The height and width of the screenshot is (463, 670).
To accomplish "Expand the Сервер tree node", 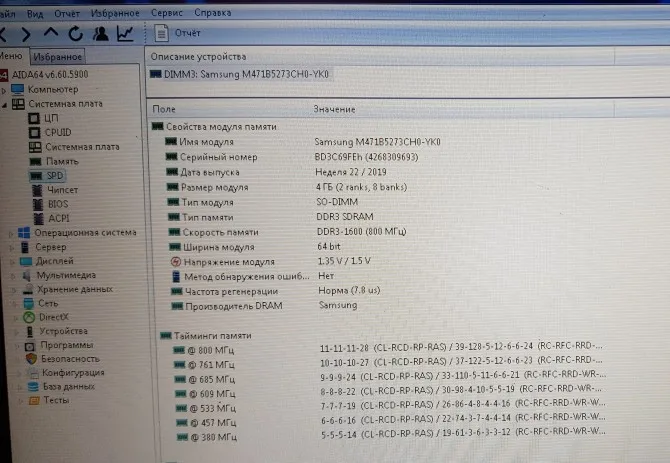I will (12, 248).
